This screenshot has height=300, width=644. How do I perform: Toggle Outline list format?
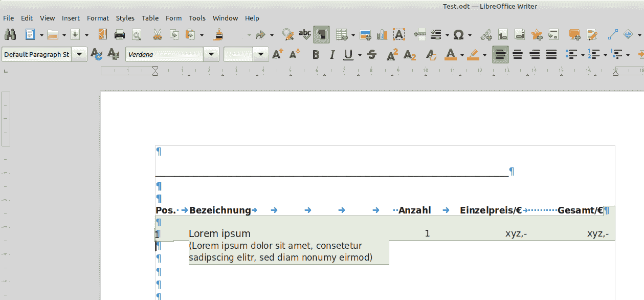tap(616, 54)
